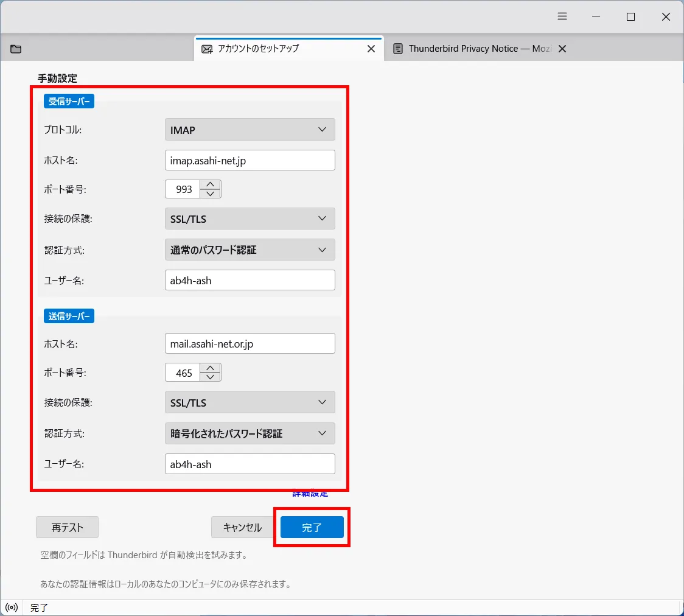Image resolution: width=684 pixels, height=616 pixels.
Task: Click the network status icon in the status bar
Action: pos(11,607)
